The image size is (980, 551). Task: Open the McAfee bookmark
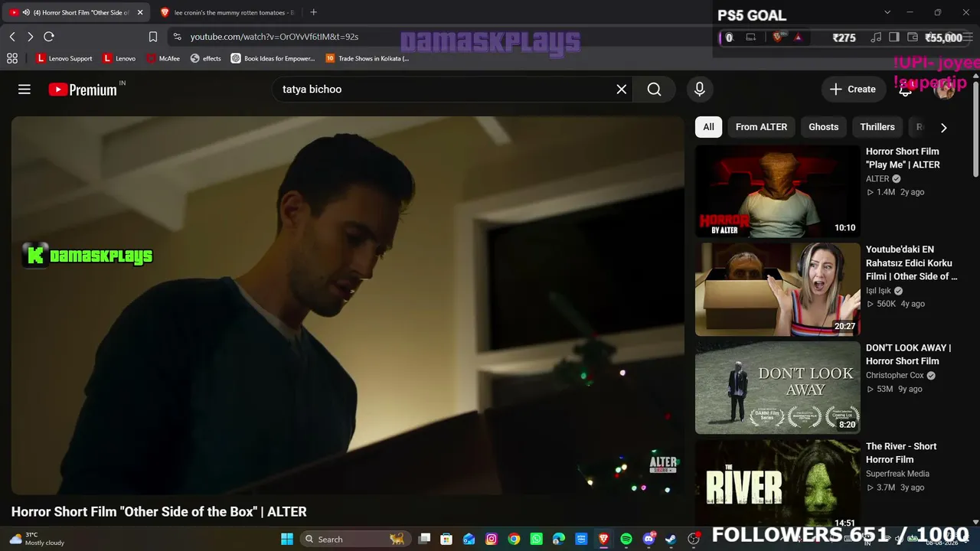(x=163, y=58)
